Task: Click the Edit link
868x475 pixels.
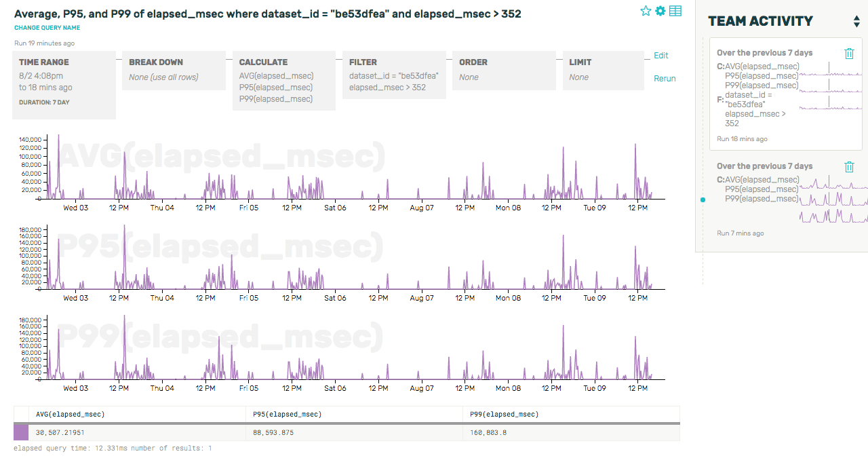Action: pyautogui.click(x=660, y=56)
